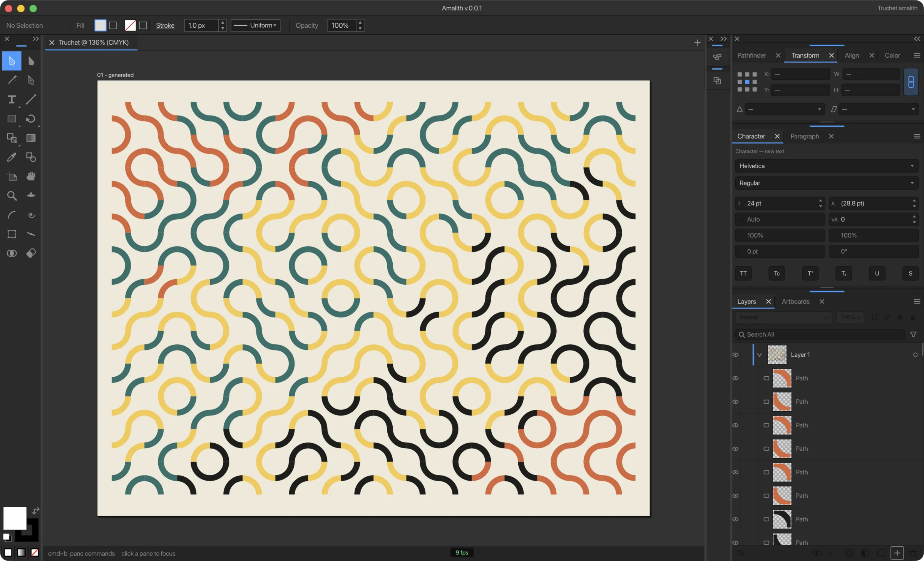Image resolution: width=924 pixels, height=561 pixels.
Task: Select the Eraser tool
Action: (x=31, y=253)
